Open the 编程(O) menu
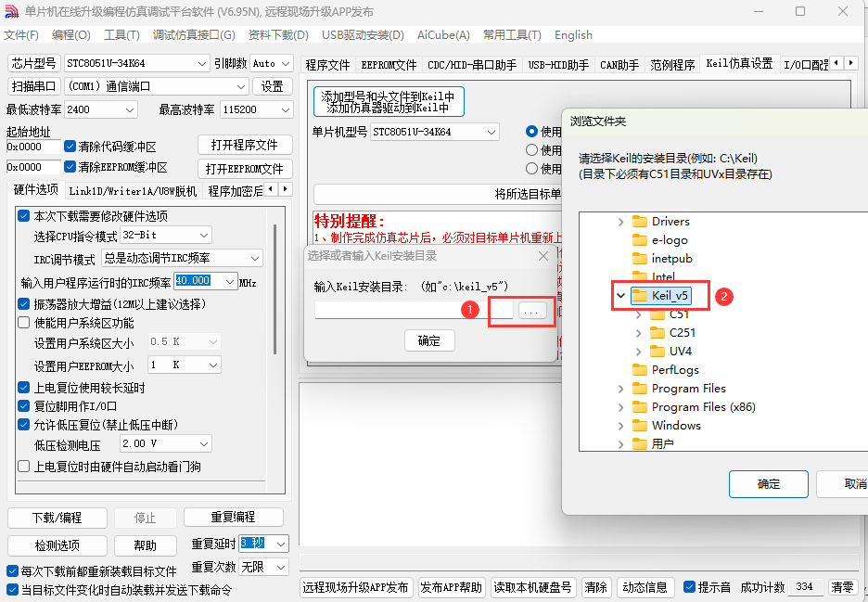The width and height of the screenshot is (868, 602). [70, 35]
